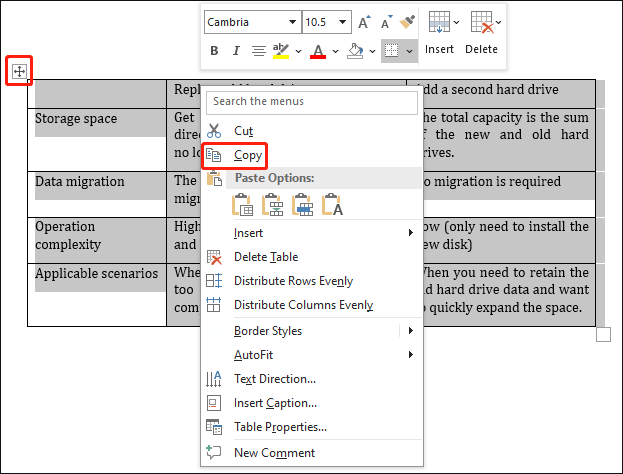
Task: Select Insert as New Rows paste option
Action: click(273, 205)
